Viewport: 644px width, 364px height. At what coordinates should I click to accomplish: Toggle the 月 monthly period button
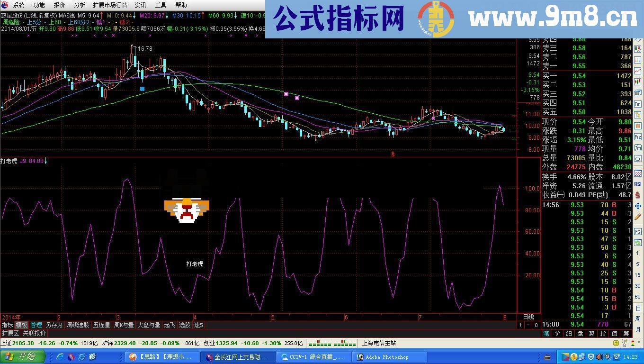coord(638,329)
